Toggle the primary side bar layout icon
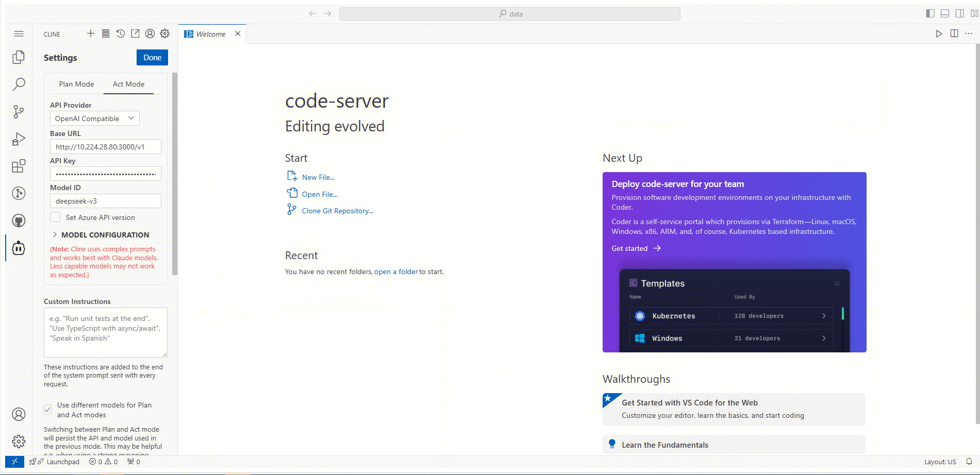Screen dimensions: 980x475 pyautogui.click(x=930, y=14)
